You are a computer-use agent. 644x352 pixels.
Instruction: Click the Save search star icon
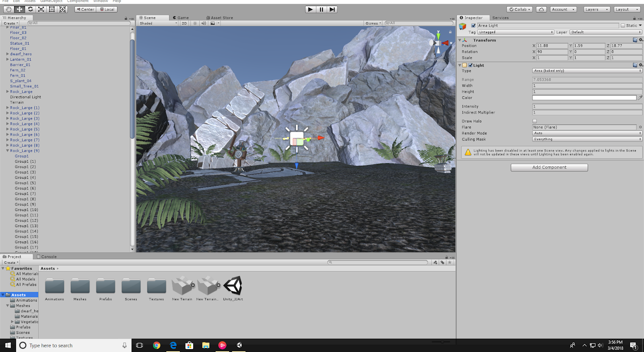(x=450, y=263)
